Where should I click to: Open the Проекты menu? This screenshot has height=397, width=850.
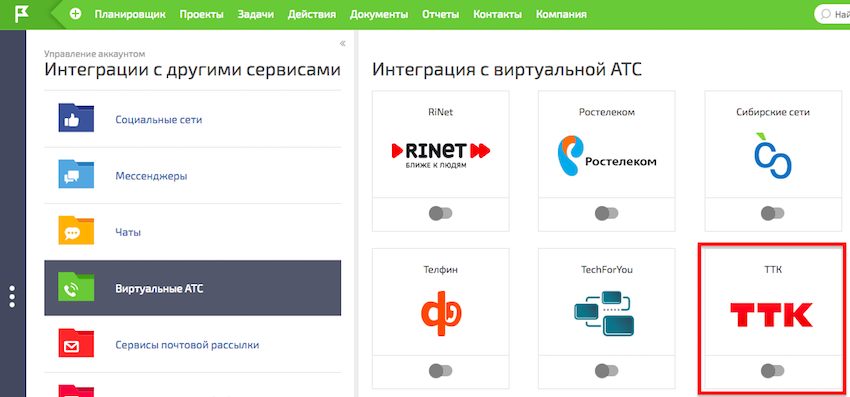(202, 15)
